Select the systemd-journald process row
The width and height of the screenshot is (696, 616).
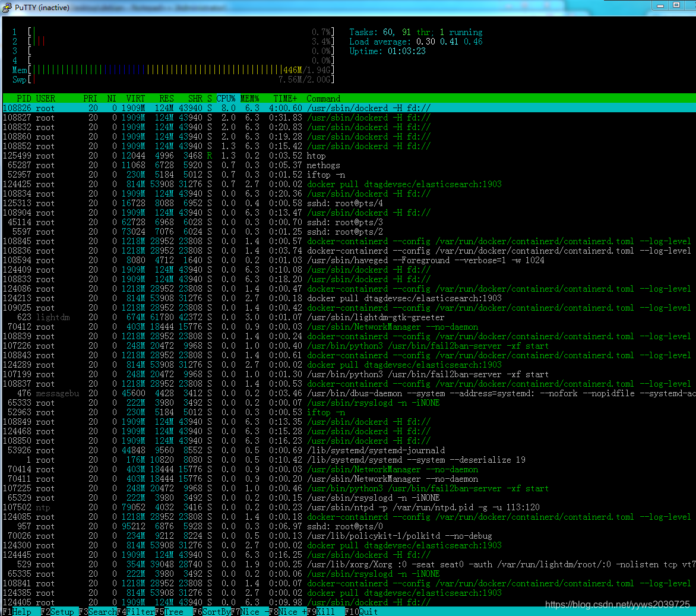348,450
